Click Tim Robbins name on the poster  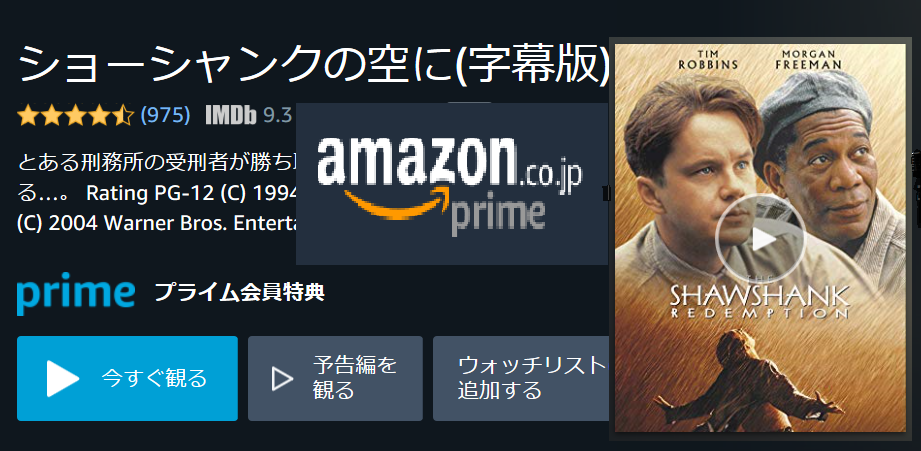pyautogui.click(x=707, y=60)
